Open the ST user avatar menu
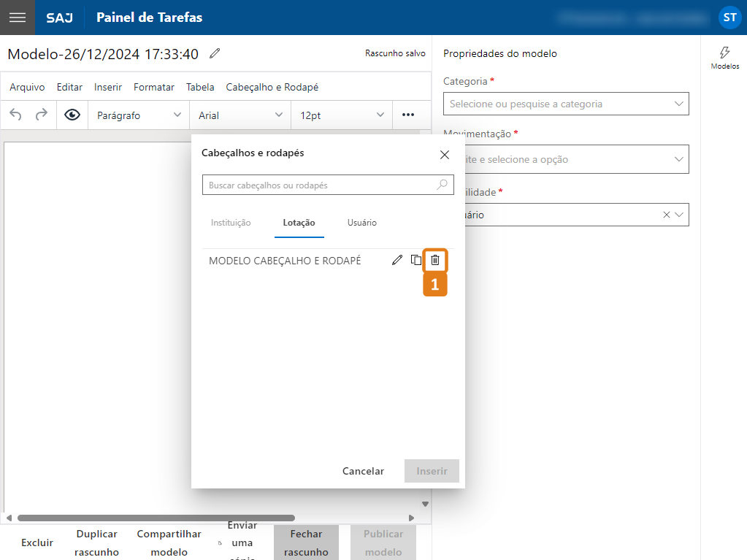 point(729,18)
